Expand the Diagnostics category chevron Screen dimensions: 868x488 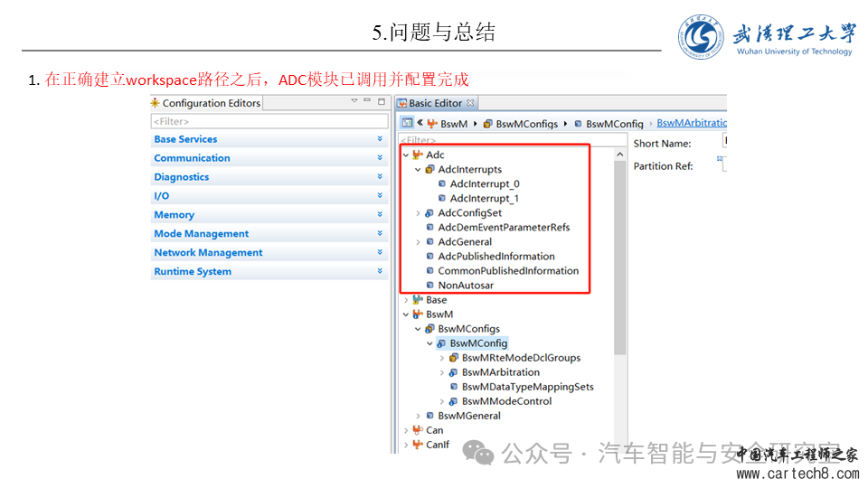click(380, 176)
